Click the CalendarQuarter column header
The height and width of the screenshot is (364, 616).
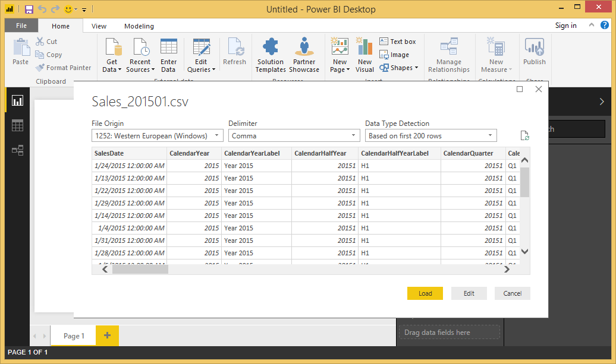click(473, 153)
